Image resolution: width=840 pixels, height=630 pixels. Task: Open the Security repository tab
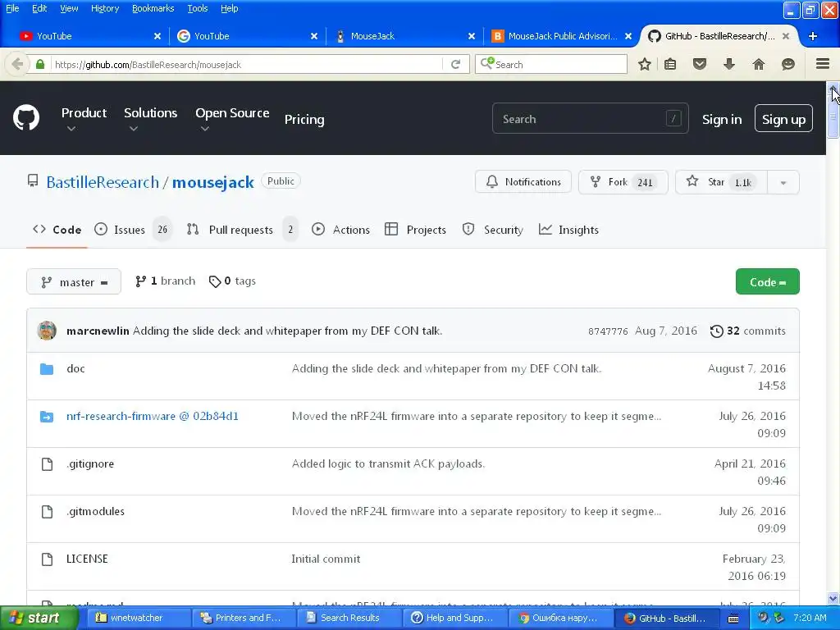click(492, 230)
